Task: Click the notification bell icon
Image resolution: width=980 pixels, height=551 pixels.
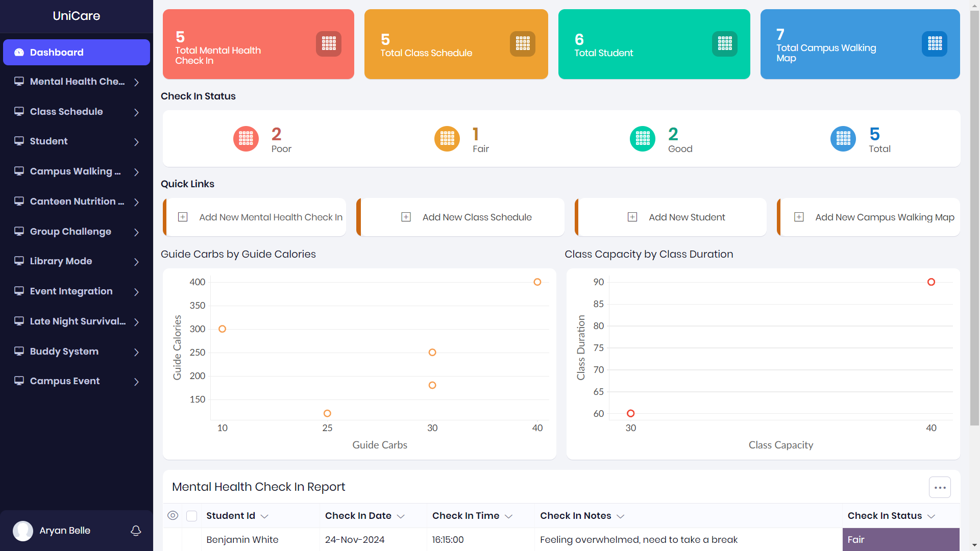Action: (x=136, y=531)
